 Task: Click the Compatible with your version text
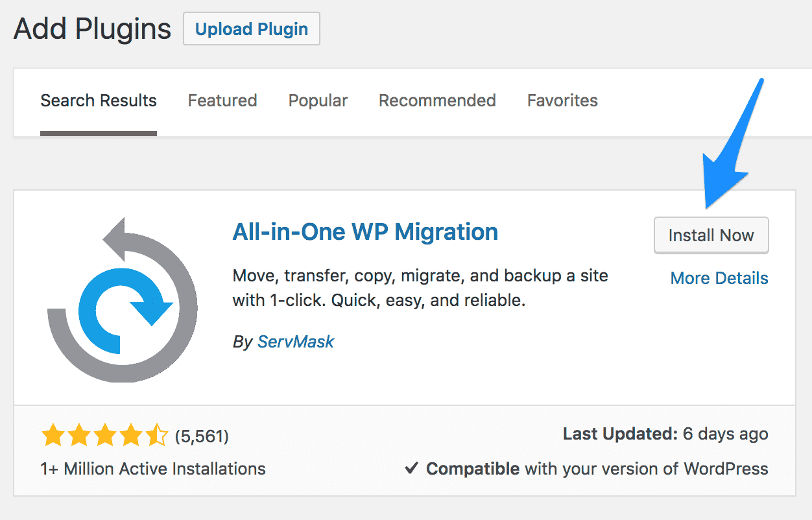[x=597, y=468]
